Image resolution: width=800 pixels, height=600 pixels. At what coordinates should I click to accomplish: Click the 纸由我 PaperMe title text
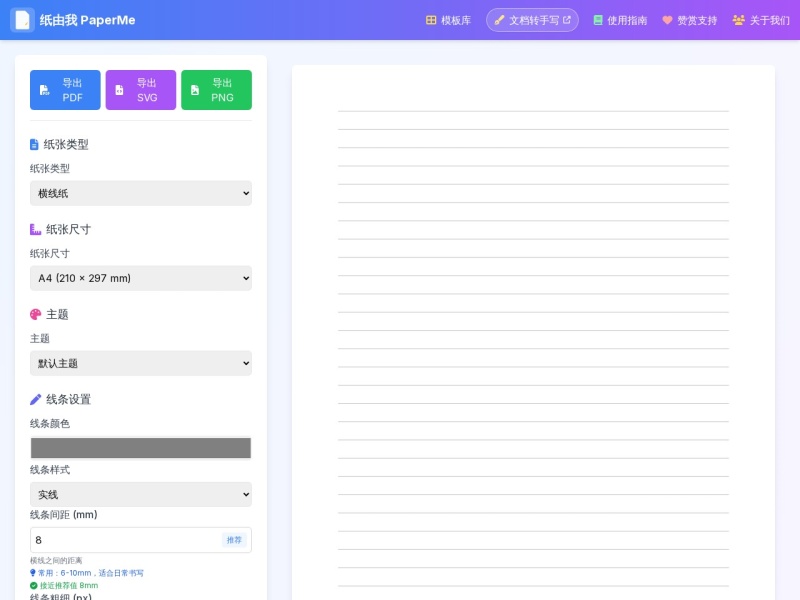[x=87, y=20]
